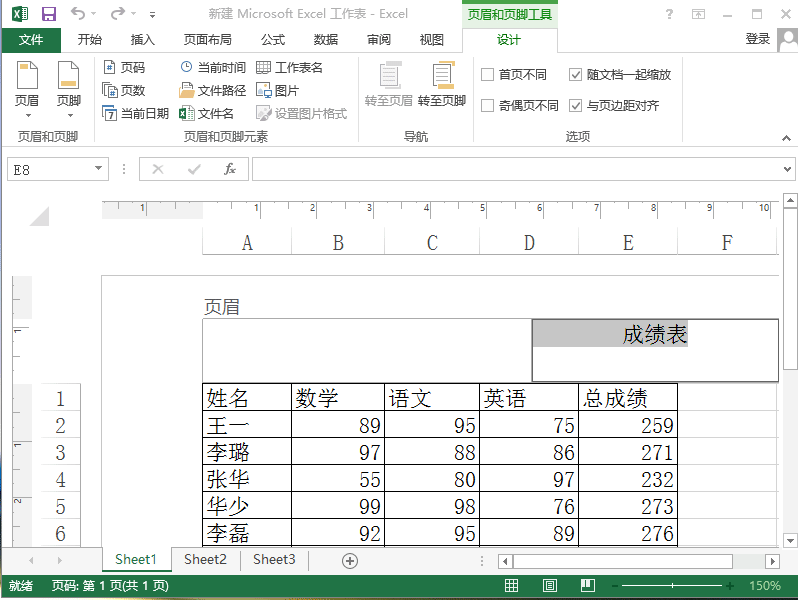
Task: Click the horizontal scrollbar thumb
Action: [622, 561]
